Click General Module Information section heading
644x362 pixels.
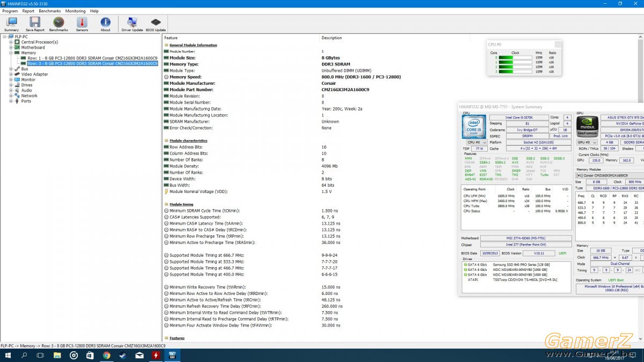point(193,45)
